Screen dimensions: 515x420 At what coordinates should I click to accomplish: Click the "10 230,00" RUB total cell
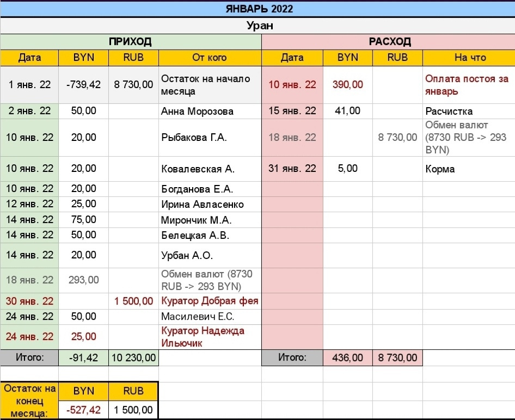(x=133, y=358)
